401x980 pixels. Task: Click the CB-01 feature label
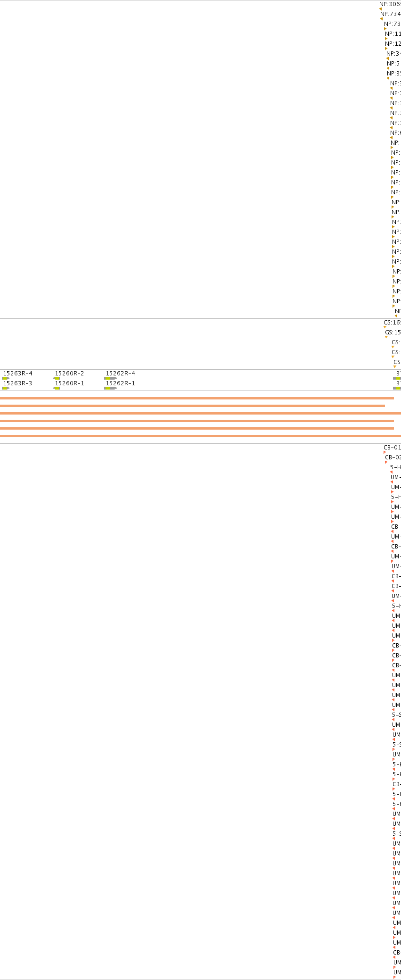(392, 447)
